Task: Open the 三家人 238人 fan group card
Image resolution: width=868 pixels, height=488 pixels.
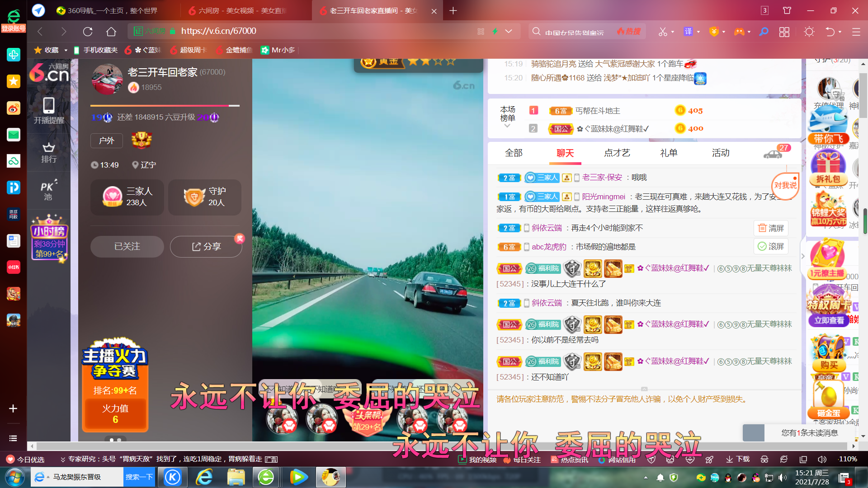Action: click(x=127, y=197)
